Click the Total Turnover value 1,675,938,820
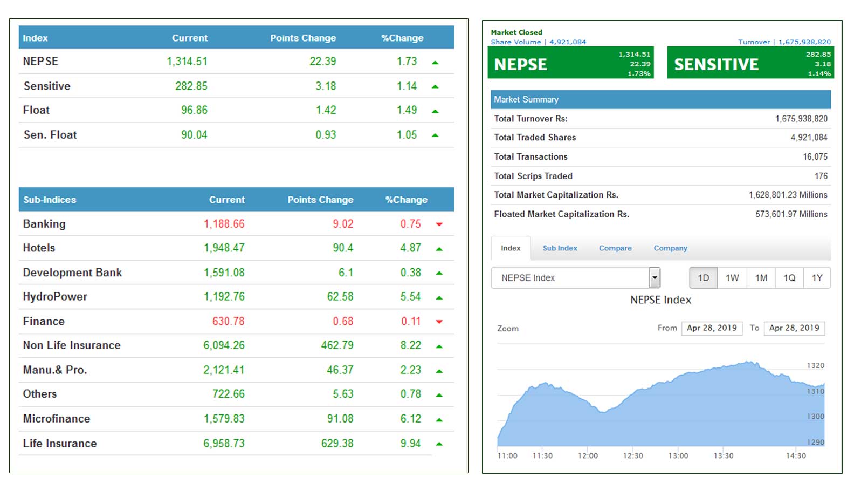Screen dimensions: 868x490 [801, 119]
